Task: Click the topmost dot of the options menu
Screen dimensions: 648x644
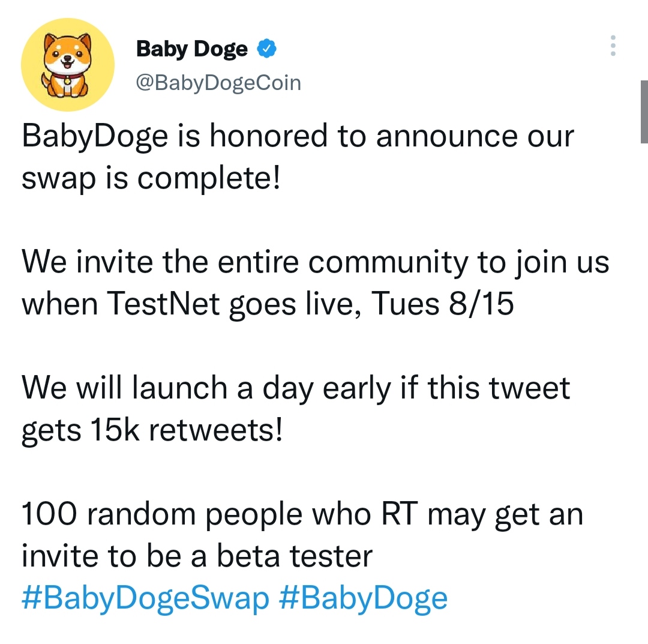Action: [613, 37]
